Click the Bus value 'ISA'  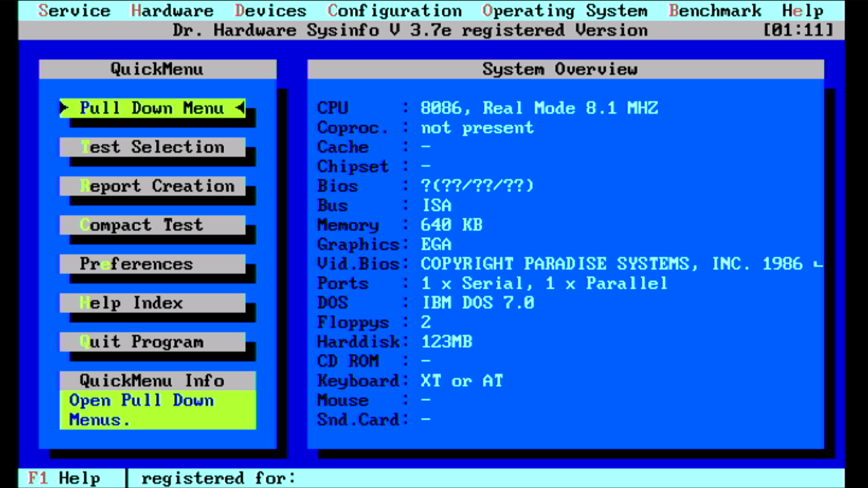[x=437, y=206]
